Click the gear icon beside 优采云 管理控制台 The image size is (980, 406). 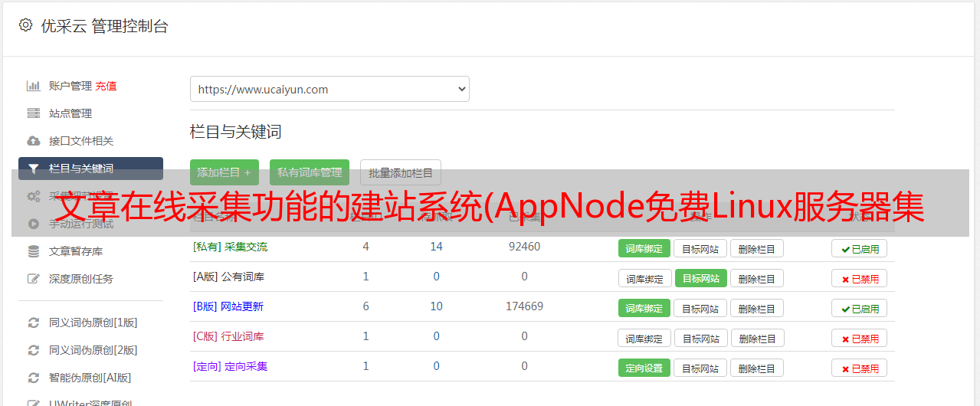[x=26, y=25]
